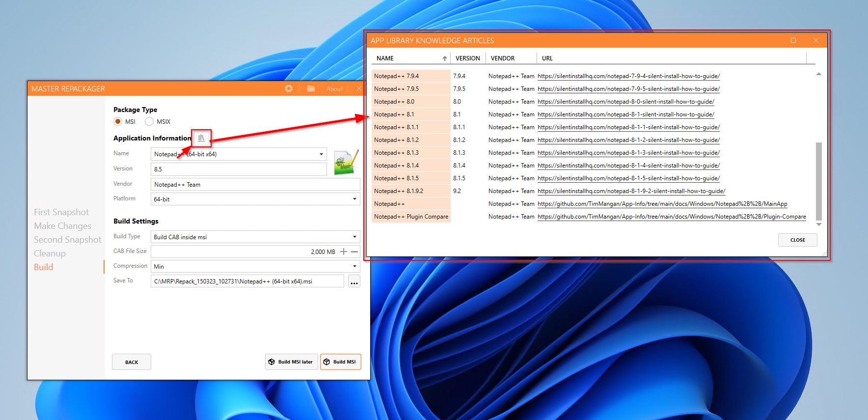Open Notepad++ 7.9.5 silent install guide link
Screen dimensions: 868x420
pos(628,89)
